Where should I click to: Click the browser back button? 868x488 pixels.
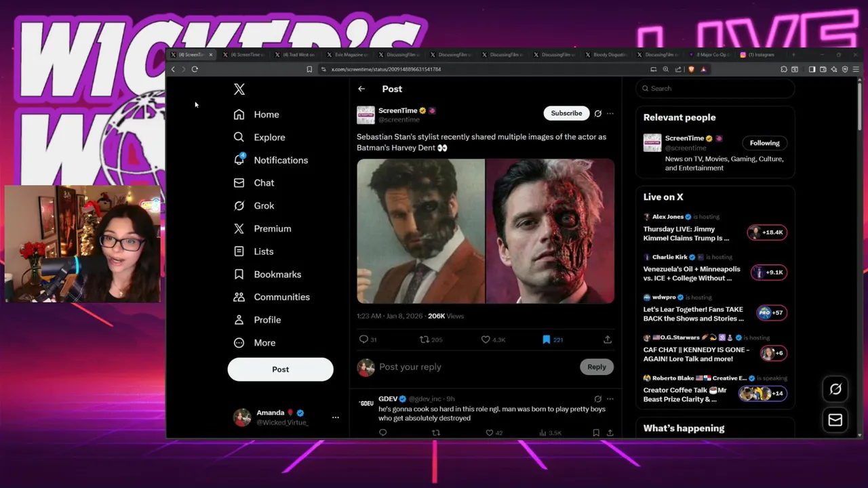[173, 69]
